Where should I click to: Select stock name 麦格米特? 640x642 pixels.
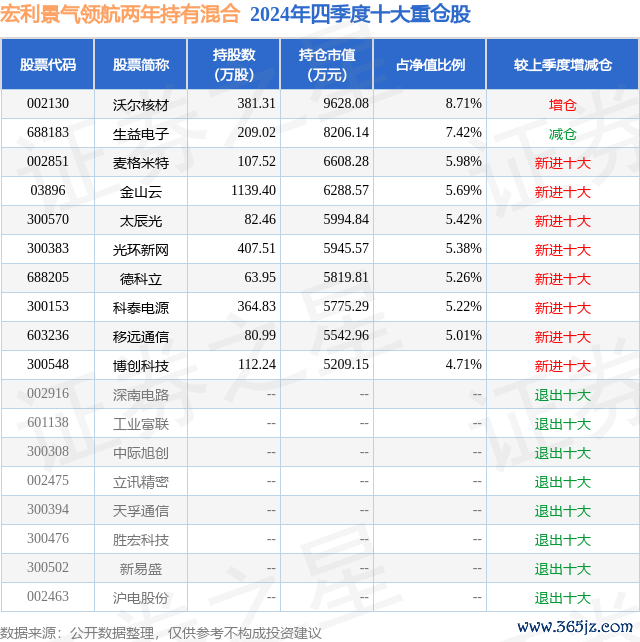[x=141, y=163]
